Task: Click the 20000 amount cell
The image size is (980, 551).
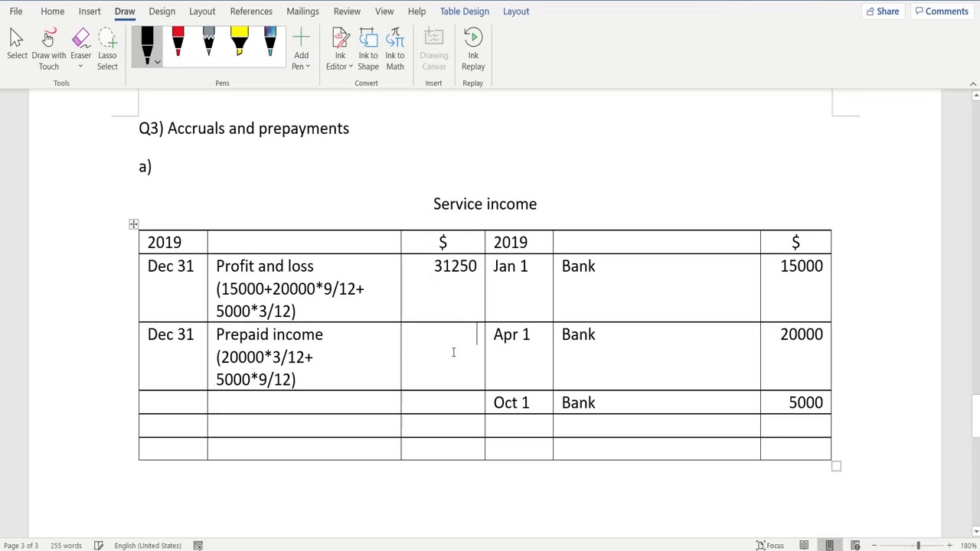Action: (x=795, y=357)
